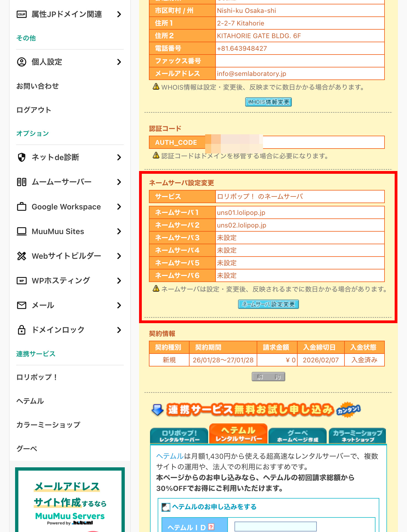Click the briefcase icon beside Google Workspace
Image resolution: width=407 pixels, height=532 pixels.
coord(22,207)
